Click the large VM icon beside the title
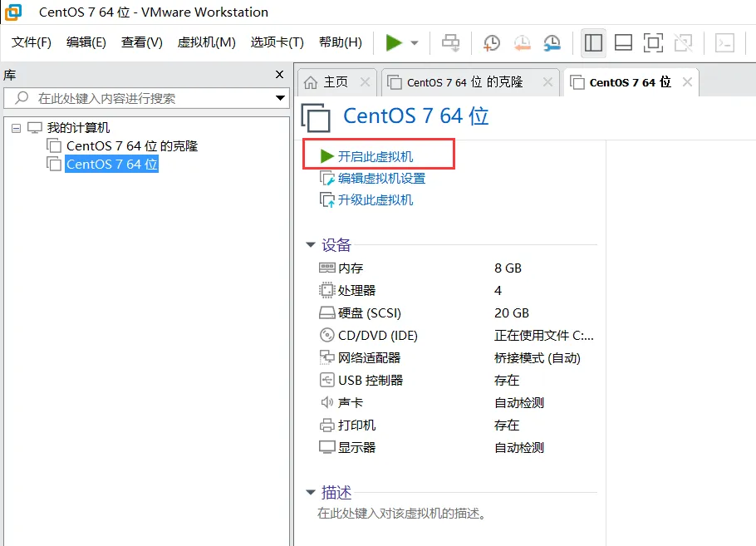Viewport: 756px width, 546px height. (316, 117)
